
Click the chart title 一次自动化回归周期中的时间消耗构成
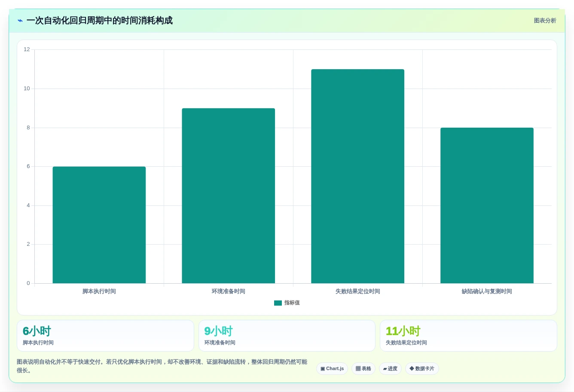click(99, 21)
